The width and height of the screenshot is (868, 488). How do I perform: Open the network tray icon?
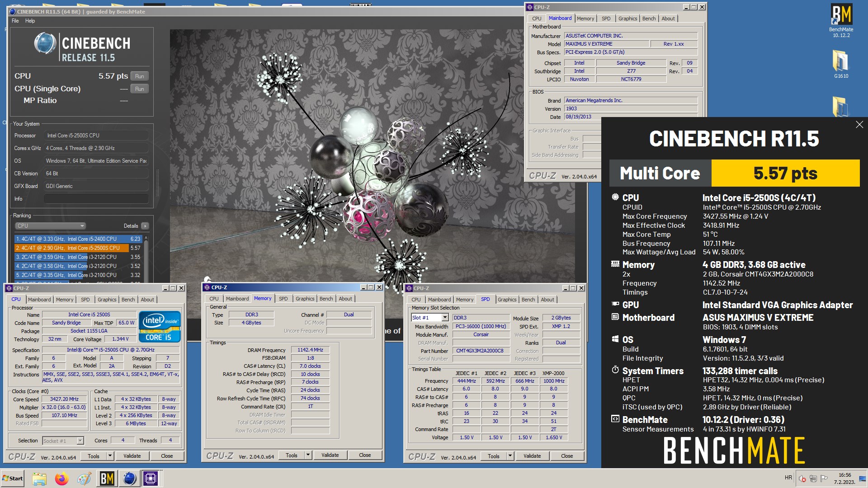tap(813, 479)
